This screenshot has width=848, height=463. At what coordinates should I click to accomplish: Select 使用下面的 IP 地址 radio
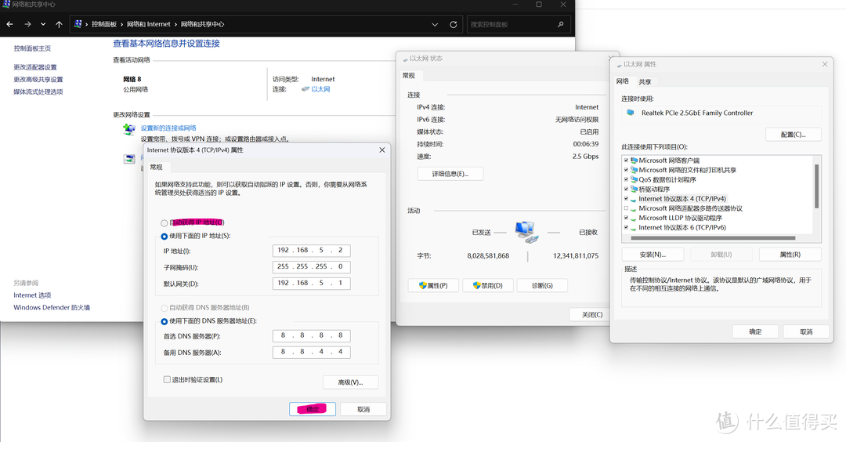click(164, 236)
